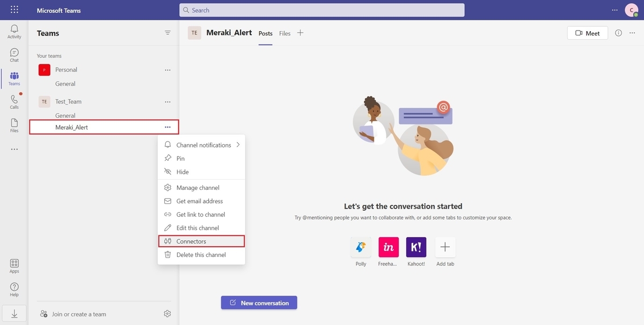The width and height of the screenshot is (644, 325).
Task: Select Delete this channel
Action: 201,255
